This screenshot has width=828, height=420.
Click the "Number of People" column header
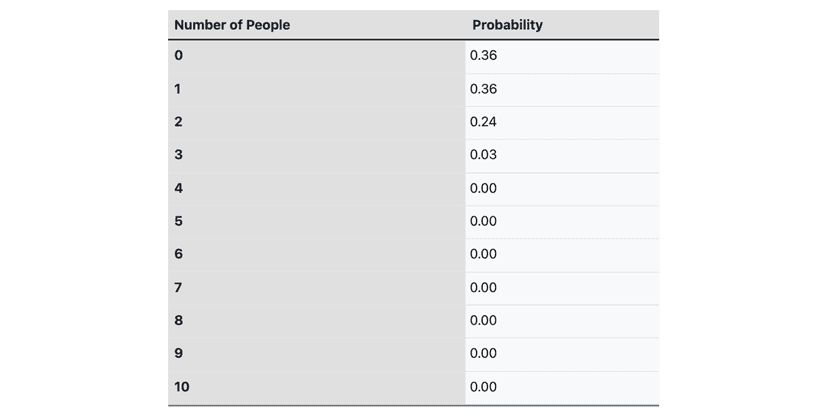[x=232, y=25]
